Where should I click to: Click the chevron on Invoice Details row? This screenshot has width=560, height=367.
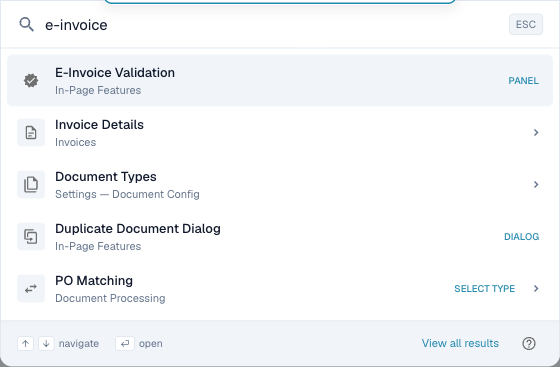[536, 132]
